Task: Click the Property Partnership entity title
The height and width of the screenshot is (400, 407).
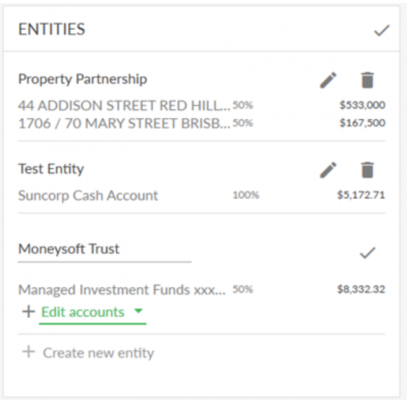Action: (82, 79)
